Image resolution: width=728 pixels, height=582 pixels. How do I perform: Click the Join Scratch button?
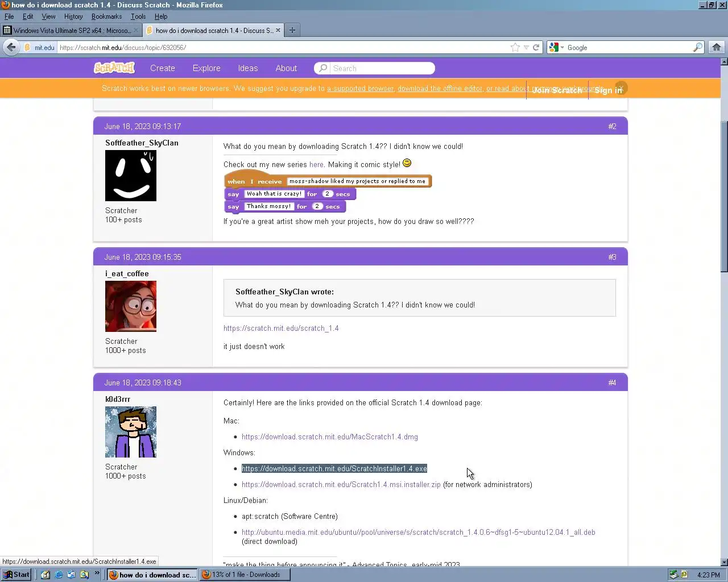[x=557, y=90]
